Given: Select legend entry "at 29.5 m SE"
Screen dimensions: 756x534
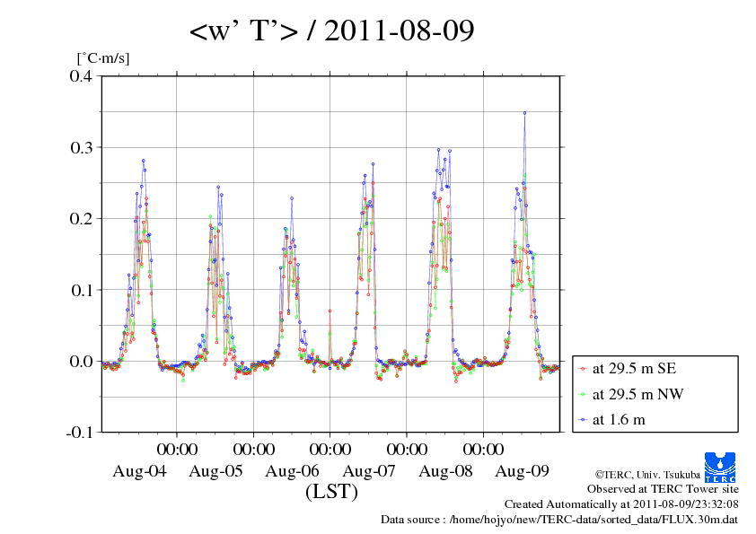Looking at the screenshot, I should click(634, 369).
